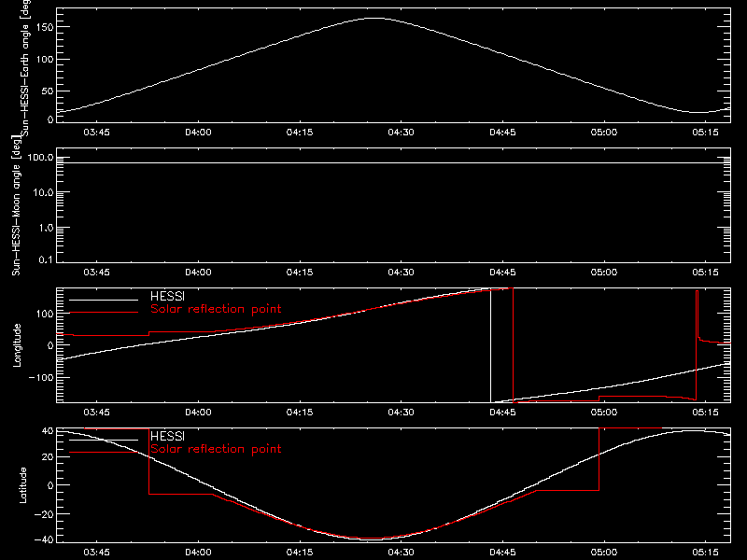Screen dimensions: 747x560
Task: Click the -40 tick label in the Latitude plot
Action: [x=44, y=540]
